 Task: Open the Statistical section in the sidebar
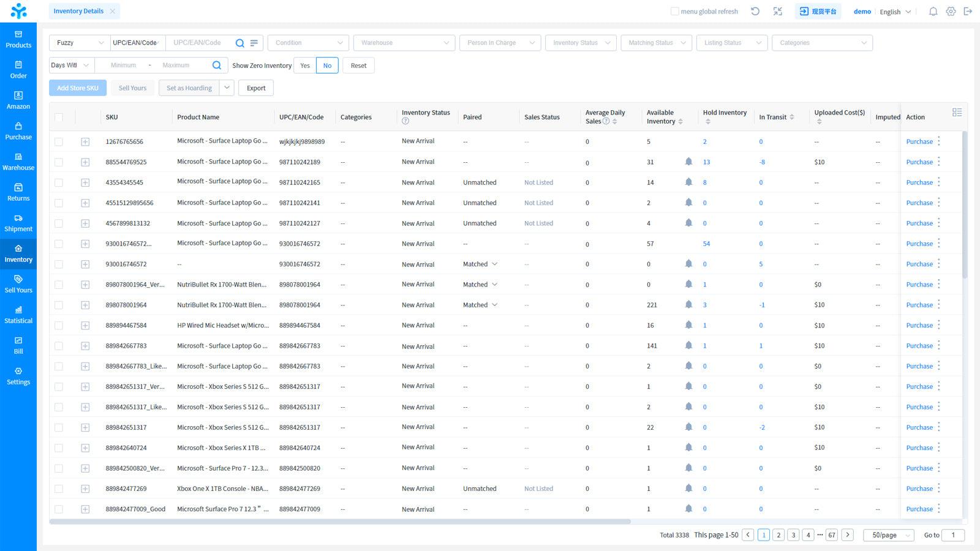click(18, 315)
